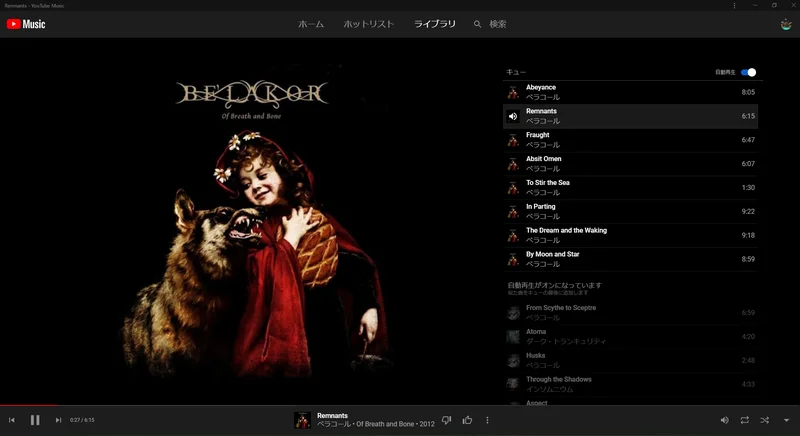
Task: Open the title bar three-dot menu
Action: [734, 6]
